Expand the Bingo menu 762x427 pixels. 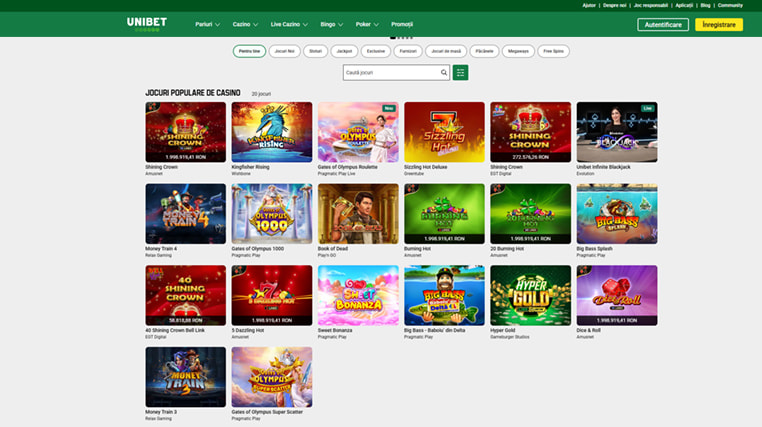click(331, 24)
